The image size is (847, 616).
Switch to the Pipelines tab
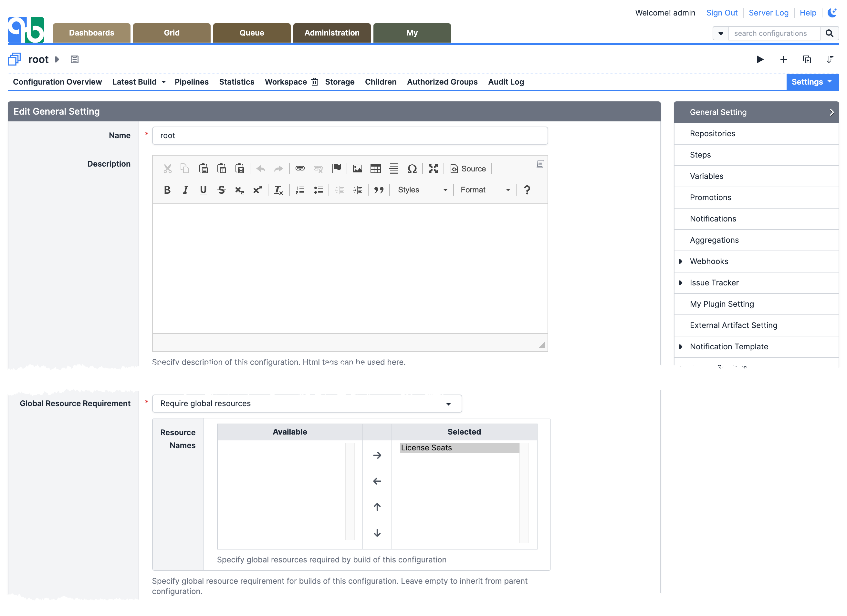[x=191, y=82]
